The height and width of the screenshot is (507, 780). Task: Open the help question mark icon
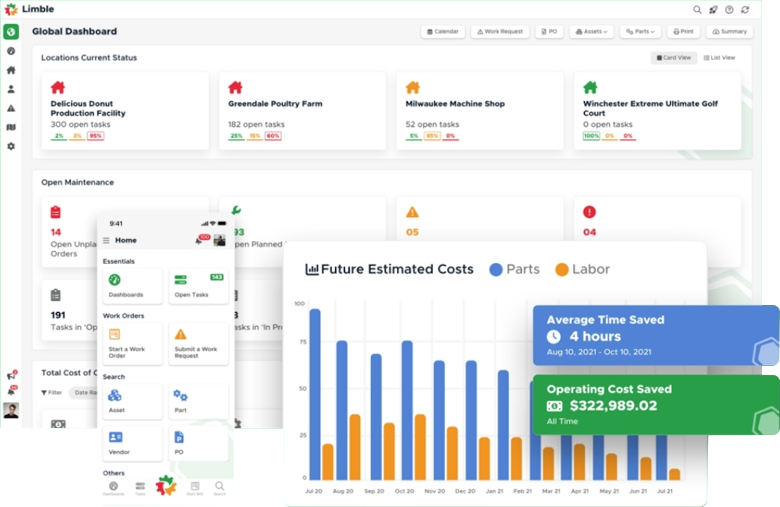[729, 9]
